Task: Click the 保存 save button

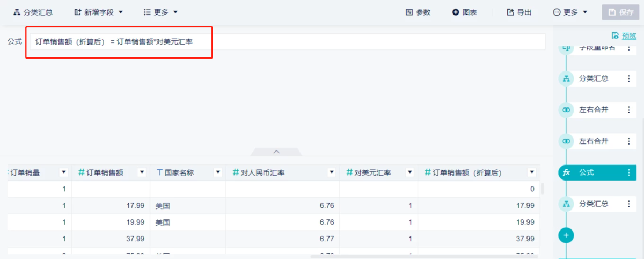Action: coord(621,12)
